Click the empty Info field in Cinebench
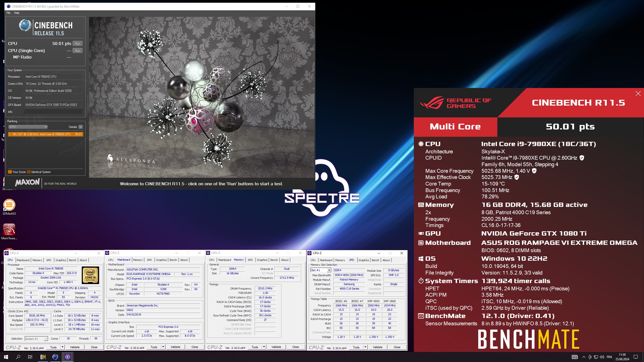Image resolution: width=644 pixels, height=362 pixels. [x=54, y=112]
